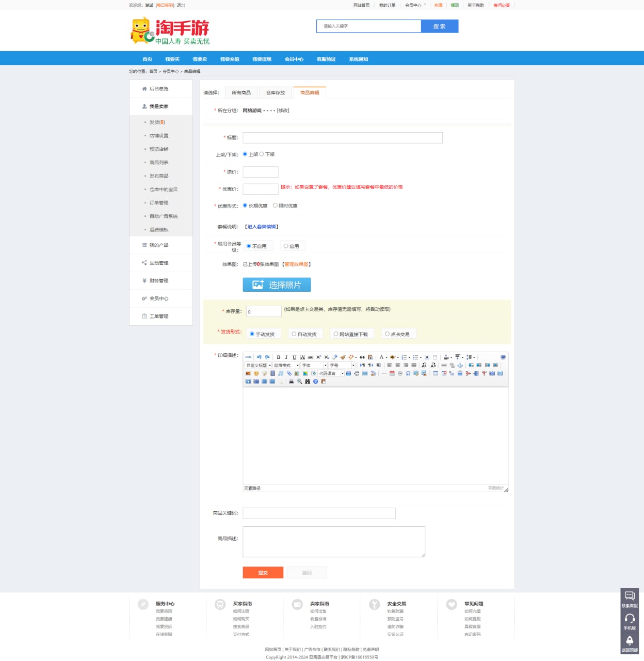Click the orange 提交 submit button
The image size is (644, 661).
263,573
